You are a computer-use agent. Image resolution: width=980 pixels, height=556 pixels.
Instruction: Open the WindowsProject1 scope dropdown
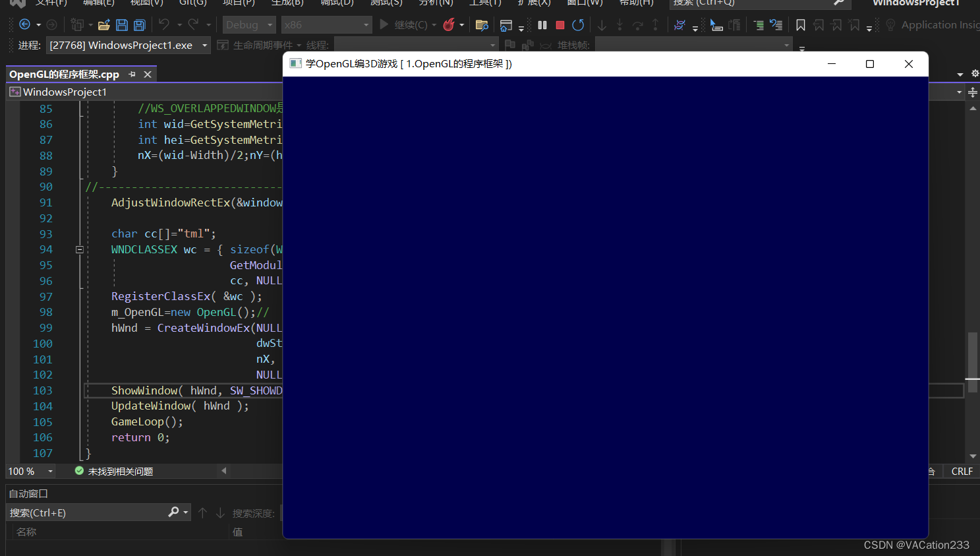click(144, 92)
